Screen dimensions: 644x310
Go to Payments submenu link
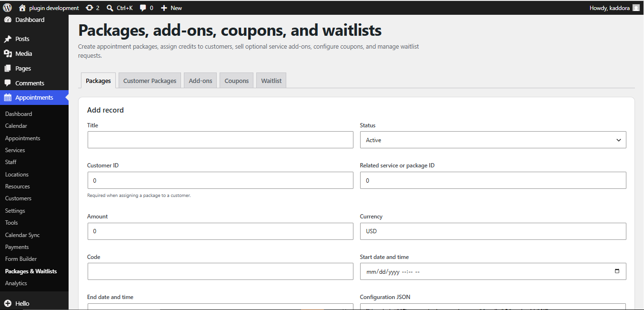(17, 247)
